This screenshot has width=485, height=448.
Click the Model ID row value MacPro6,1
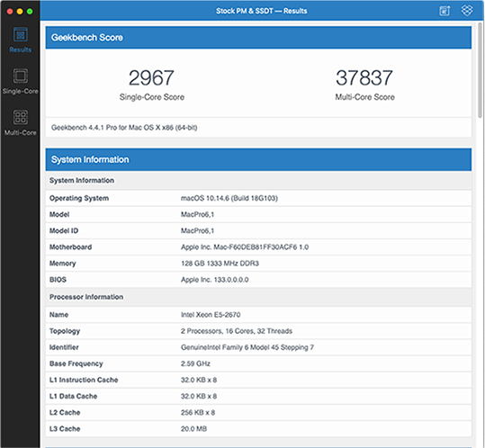click(197, 230)
